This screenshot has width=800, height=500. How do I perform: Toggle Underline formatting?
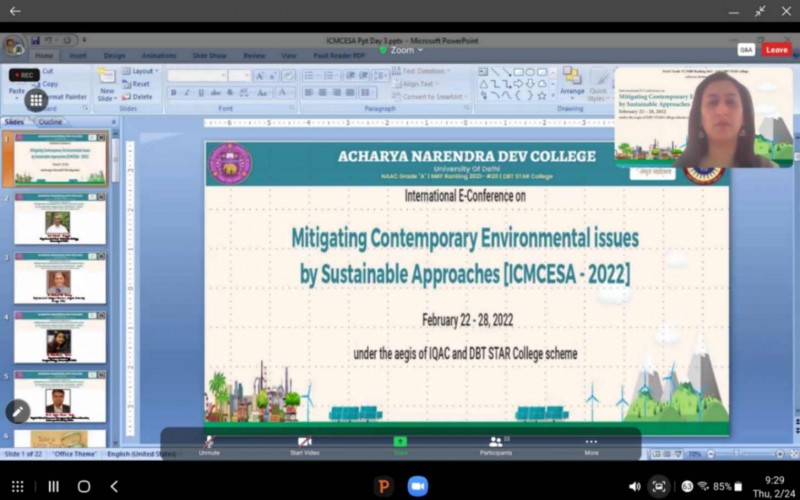coord(201,93)
